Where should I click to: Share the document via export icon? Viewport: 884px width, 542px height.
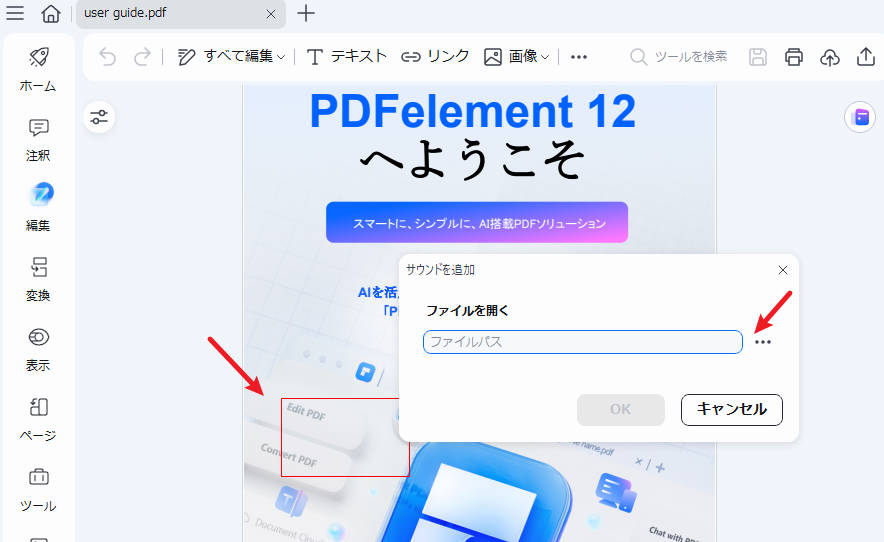[866, 56]
